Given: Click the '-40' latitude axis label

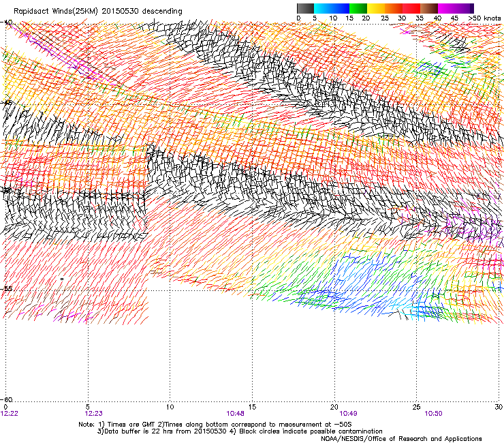Looking at the screenshot, I should [6, 22].
